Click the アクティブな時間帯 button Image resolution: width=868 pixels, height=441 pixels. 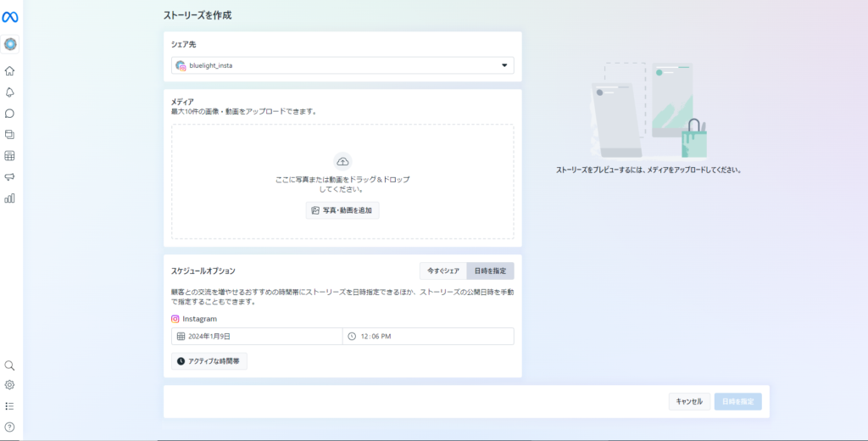[x=209, y=361]
